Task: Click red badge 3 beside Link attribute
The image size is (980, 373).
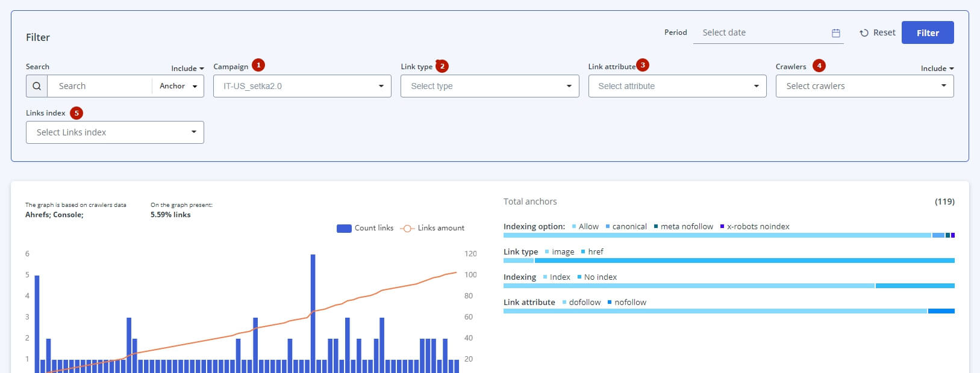Action: pyautogui.click(x=643, y=65)
